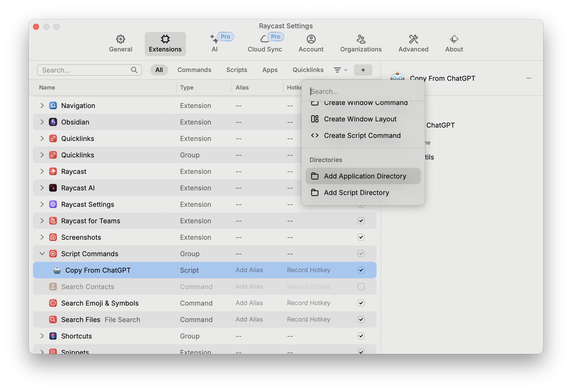
Task: Click the Navigation extension icon
Action: (53, 106)
